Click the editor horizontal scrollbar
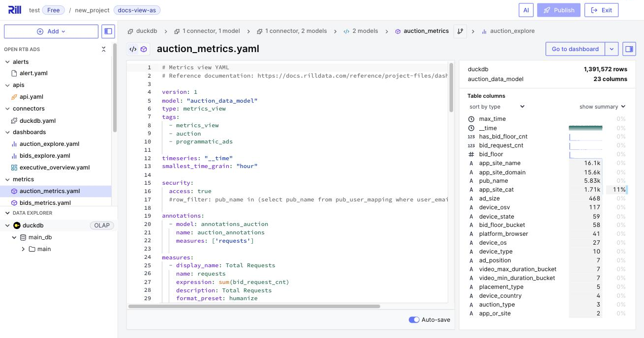Screen dimensions: 644x338 254,307
